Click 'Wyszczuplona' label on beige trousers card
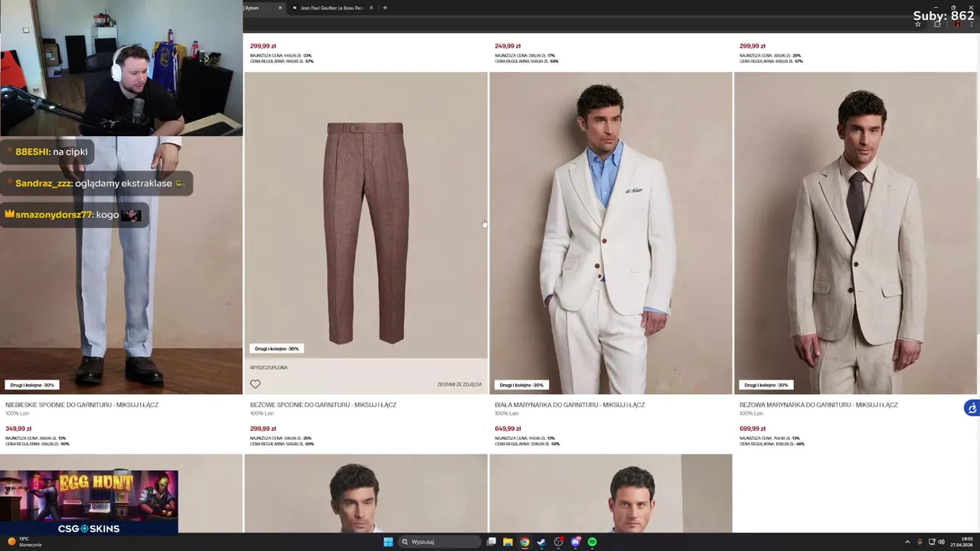The height and width of the screenshot is (551, 980). tap(269, 367)
